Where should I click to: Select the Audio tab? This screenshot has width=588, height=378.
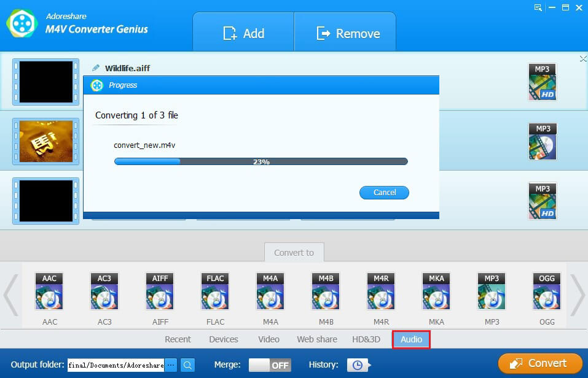(x=411, y=339)
